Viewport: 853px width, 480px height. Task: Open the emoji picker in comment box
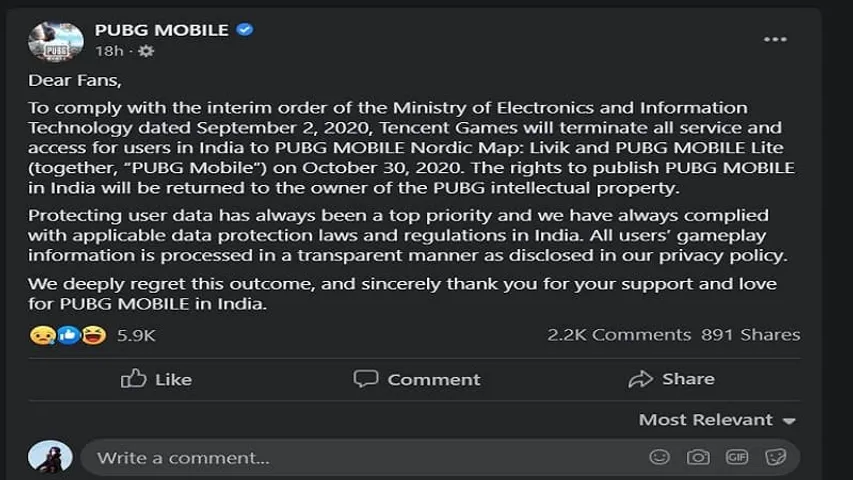pyautogui.click(x=659, y=457)
